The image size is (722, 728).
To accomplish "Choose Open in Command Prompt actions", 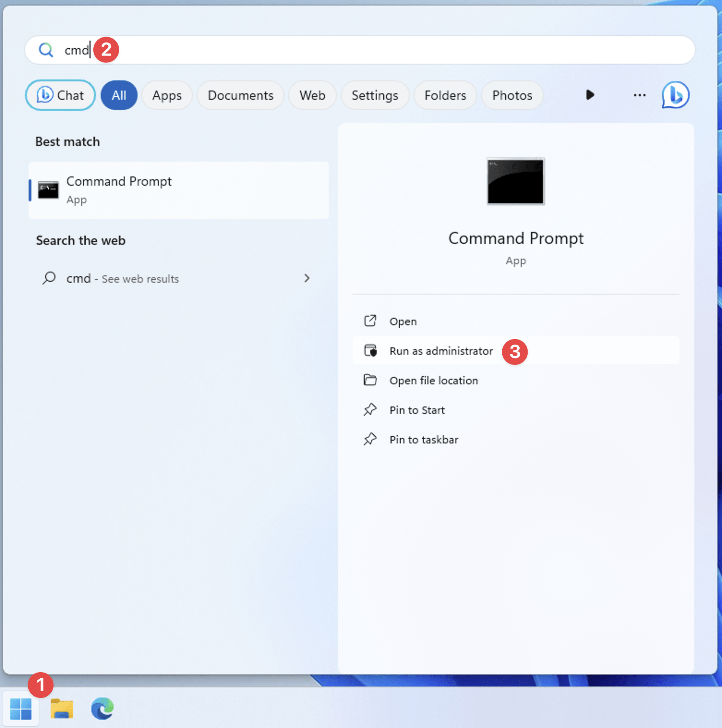I will (516, 321).
